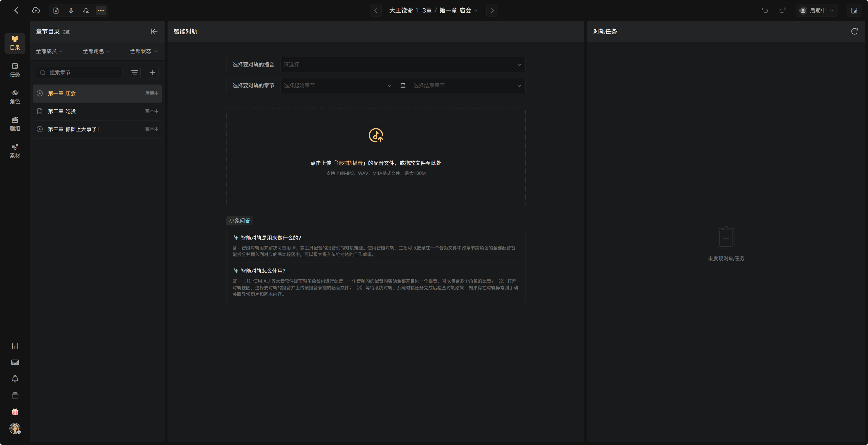Click the undo icon

pyautogui.click(x=764, y=10)
